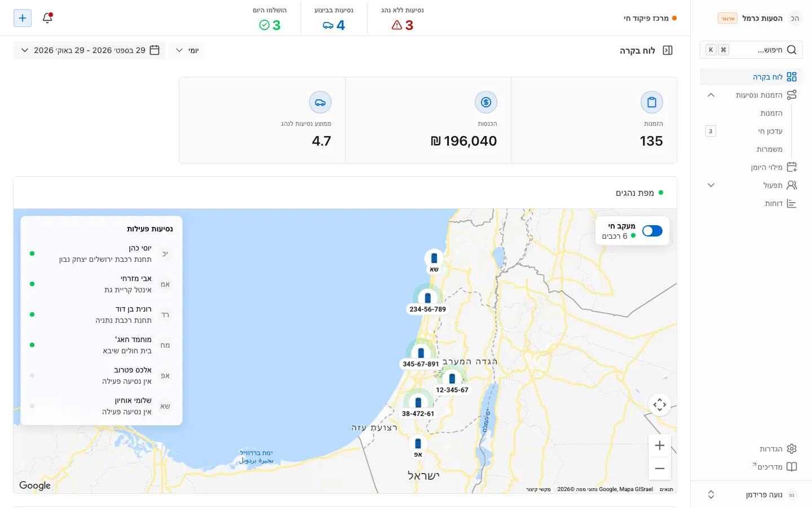Click נסיעות ללא נהג counter 3
The height and width of the screenshot is (508, 812).
(x=403, y=19)
